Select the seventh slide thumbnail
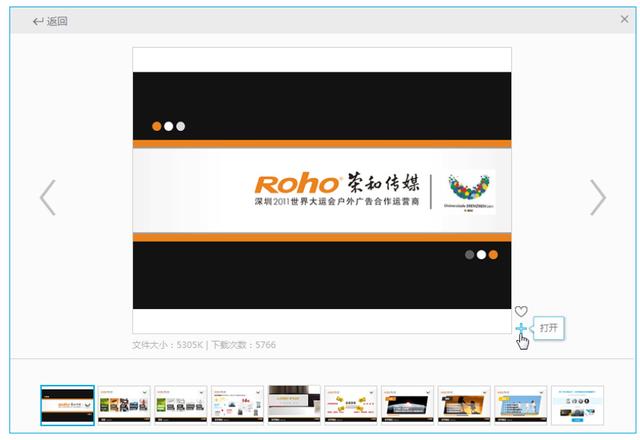This screenshot has height=440, width=640. pos(407,405)
